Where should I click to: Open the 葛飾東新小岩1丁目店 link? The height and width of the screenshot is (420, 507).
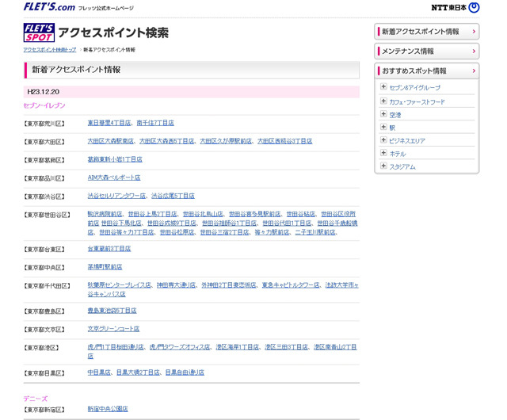pyautogui.click(x=115, y=159)
